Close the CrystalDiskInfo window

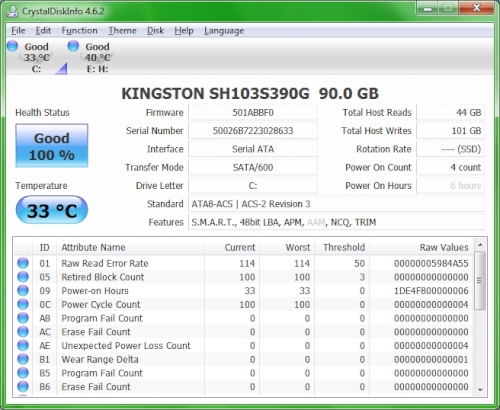coord(477,8)
